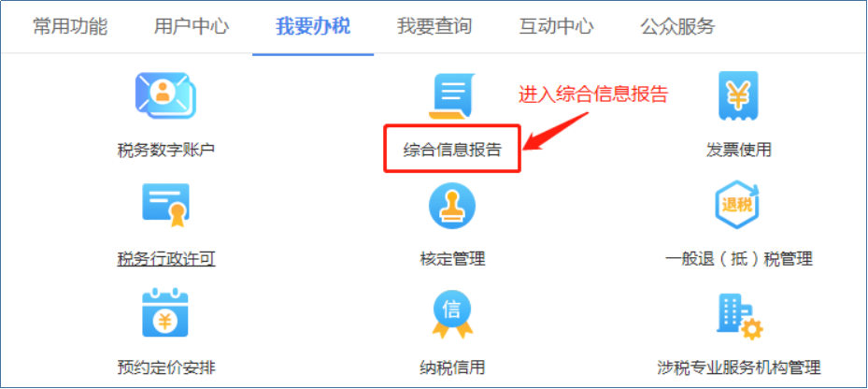
Task: Click the 核定管理 stamp icon
Action: 452,206
